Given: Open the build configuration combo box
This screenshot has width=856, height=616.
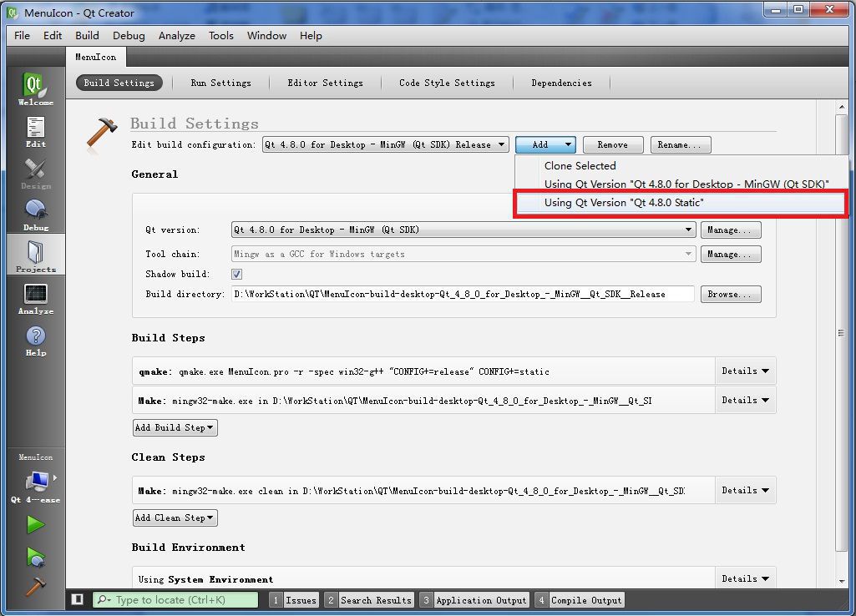Looking at the screenshot, I should pyautogui.click(x=386, y=144).
